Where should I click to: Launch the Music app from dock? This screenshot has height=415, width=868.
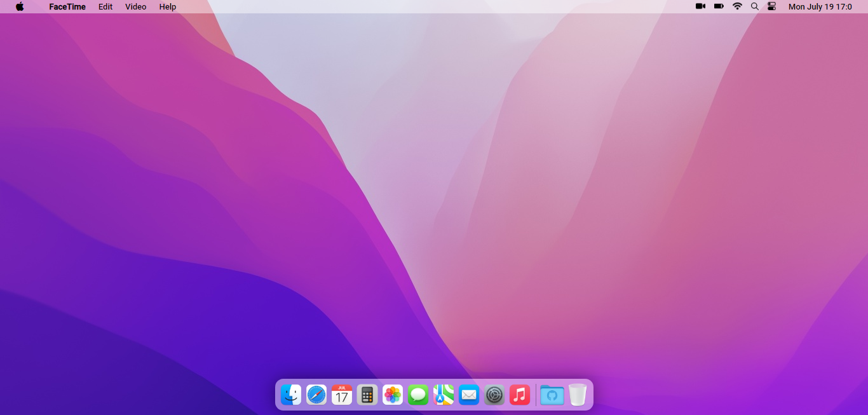pyautogui.click(x=520, y=395)
